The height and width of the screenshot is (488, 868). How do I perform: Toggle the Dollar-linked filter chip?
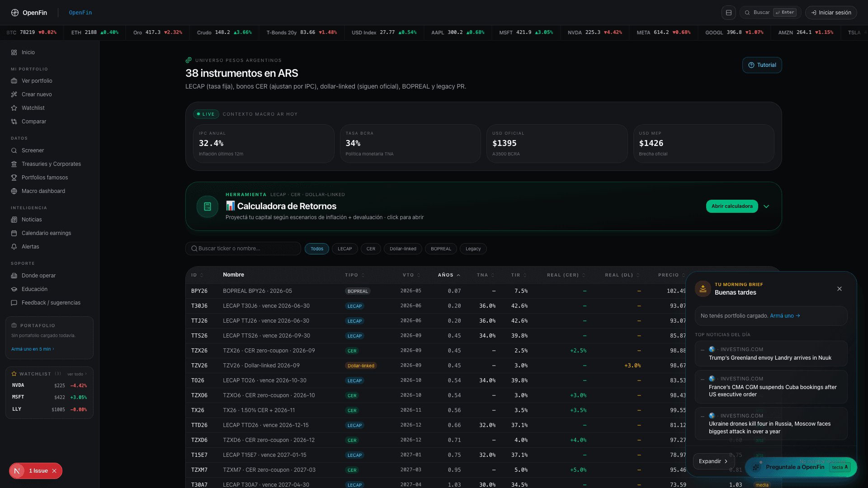[x=403, y=249]
